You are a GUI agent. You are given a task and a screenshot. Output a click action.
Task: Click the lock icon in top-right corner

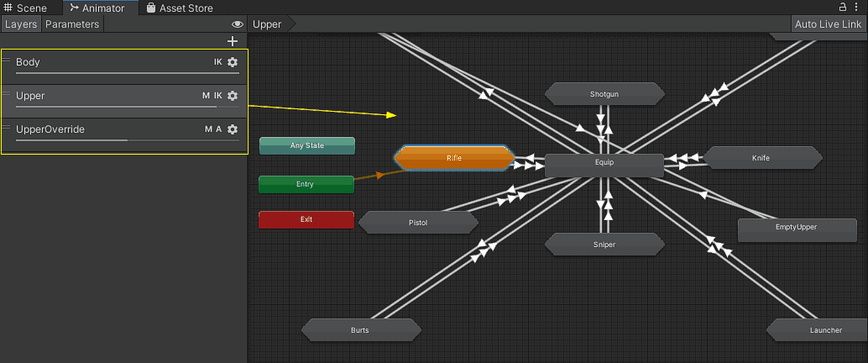(x=843, y=8)
